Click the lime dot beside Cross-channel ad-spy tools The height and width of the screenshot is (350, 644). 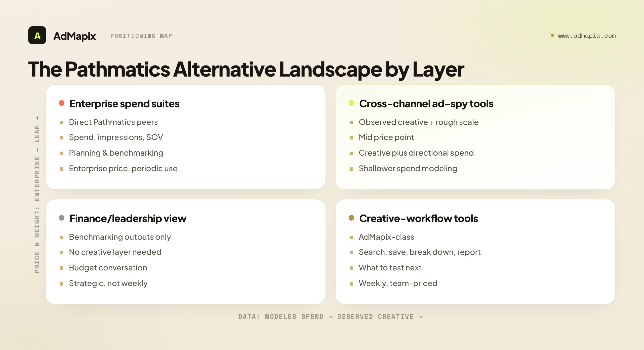351,103
